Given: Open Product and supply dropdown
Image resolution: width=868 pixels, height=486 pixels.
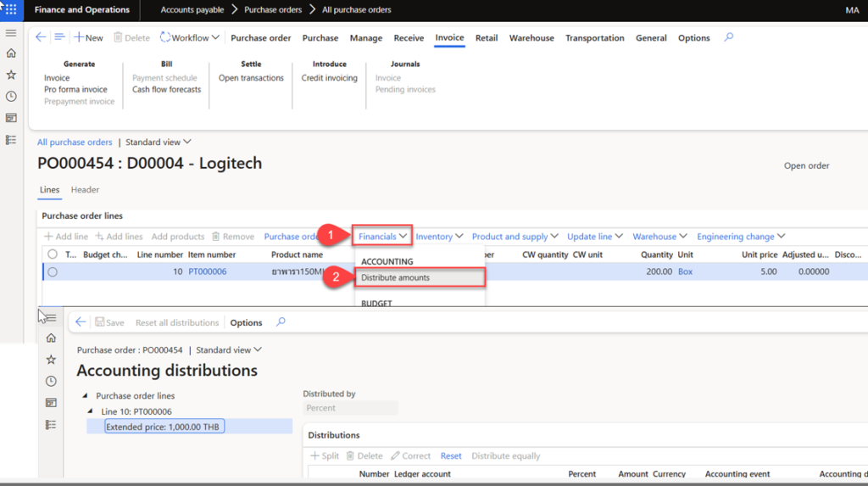Looking at the screenshot, I should coord(515,237).
